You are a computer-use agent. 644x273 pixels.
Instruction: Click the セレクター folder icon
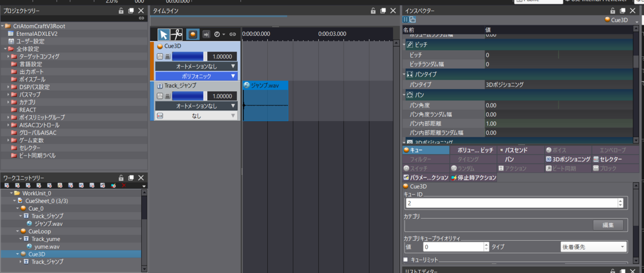click(x=14, y=147)
